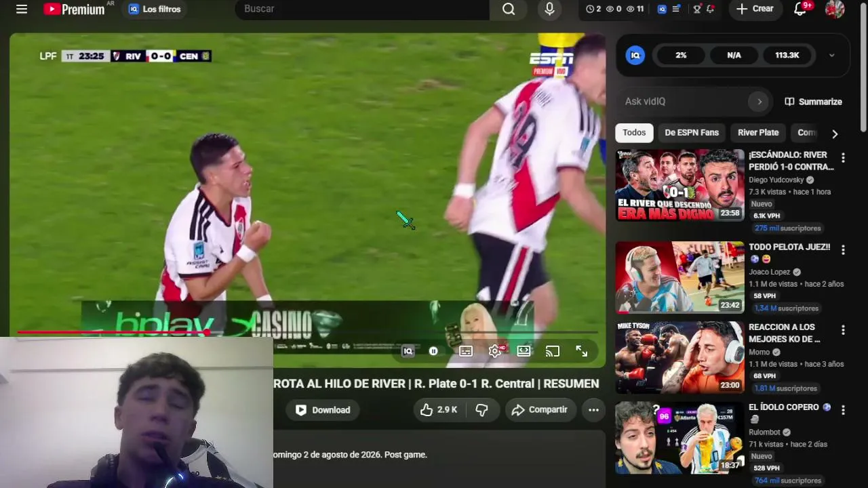The height and width of the screenshot is (488, 868).
Task: Open the vidIQ list menu icon
Action: (676, 9)
